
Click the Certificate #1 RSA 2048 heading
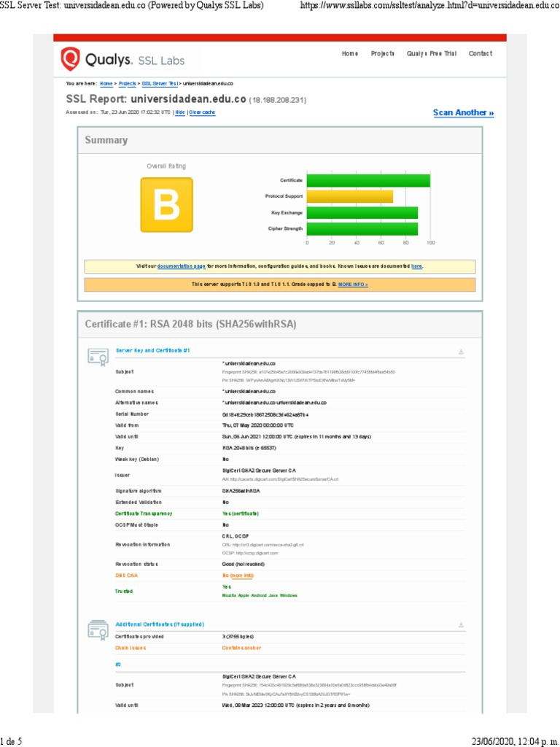[190, 325]
